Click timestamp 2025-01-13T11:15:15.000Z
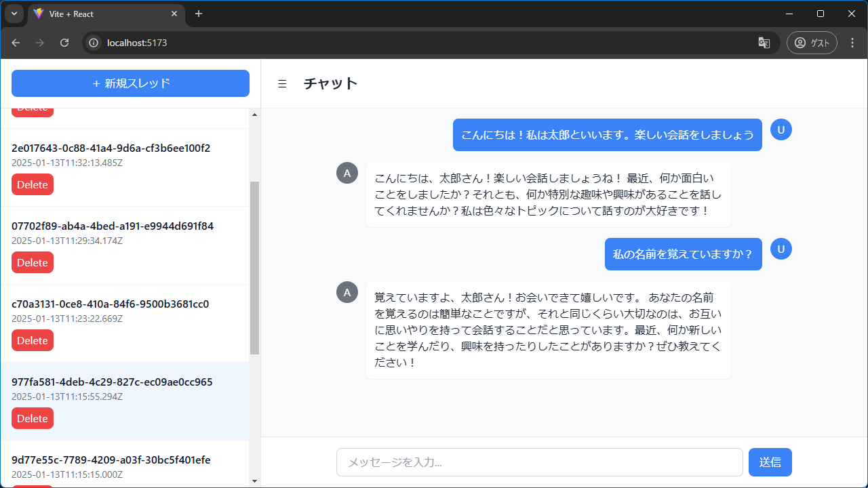Viewport: 868px width, 488px height. 67,474
